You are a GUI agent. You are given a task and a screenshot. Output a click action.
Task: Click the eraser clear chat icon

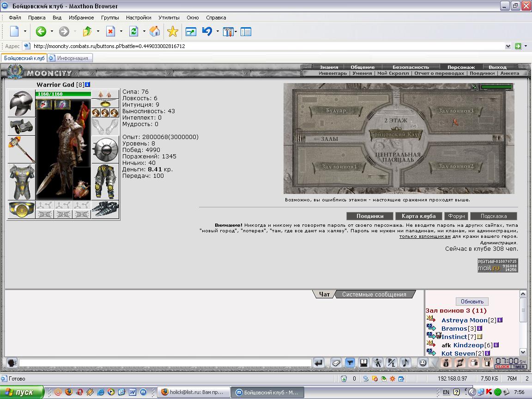(x=336, y=363)
